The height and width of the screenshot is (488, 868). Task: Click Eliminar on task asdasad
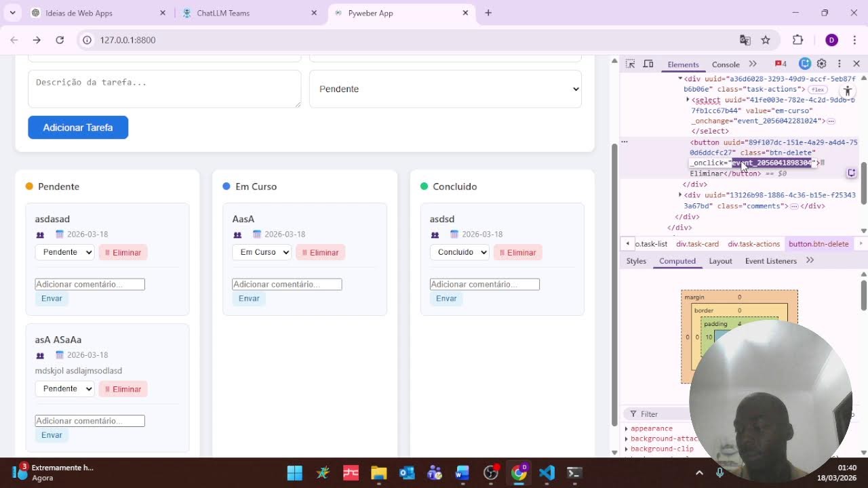[x=123, y=252]
